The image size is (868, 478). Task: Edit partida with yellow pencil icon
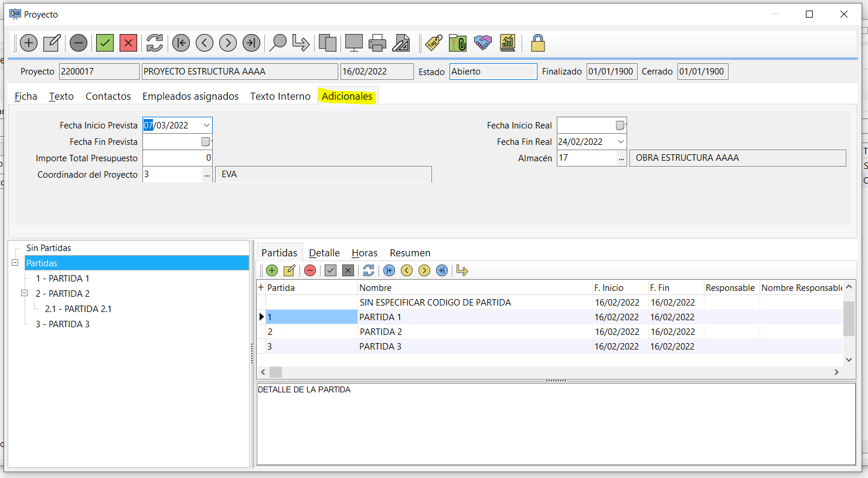pos(290,270)
